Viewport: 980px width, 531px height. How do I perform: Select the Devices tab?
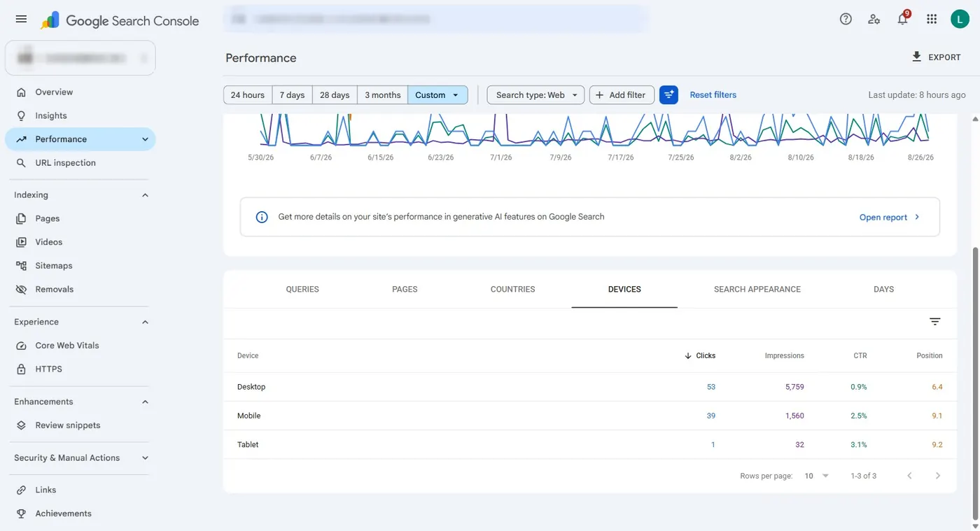[624, 289]
